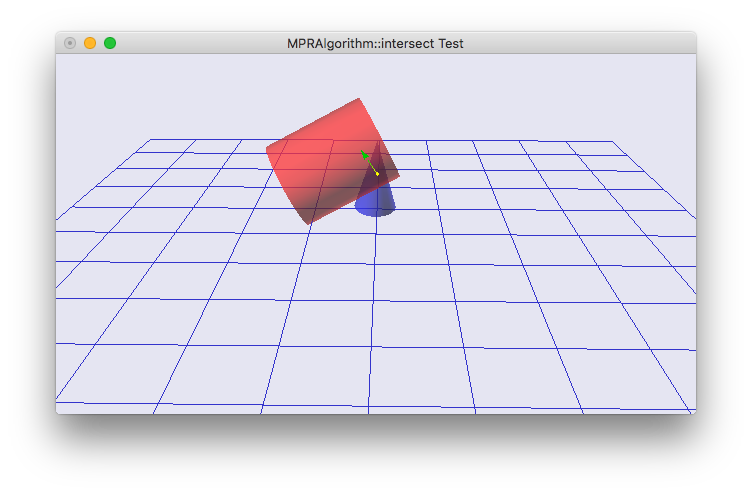
Task: Click the green zoom window button
Action: coord(110,43)
